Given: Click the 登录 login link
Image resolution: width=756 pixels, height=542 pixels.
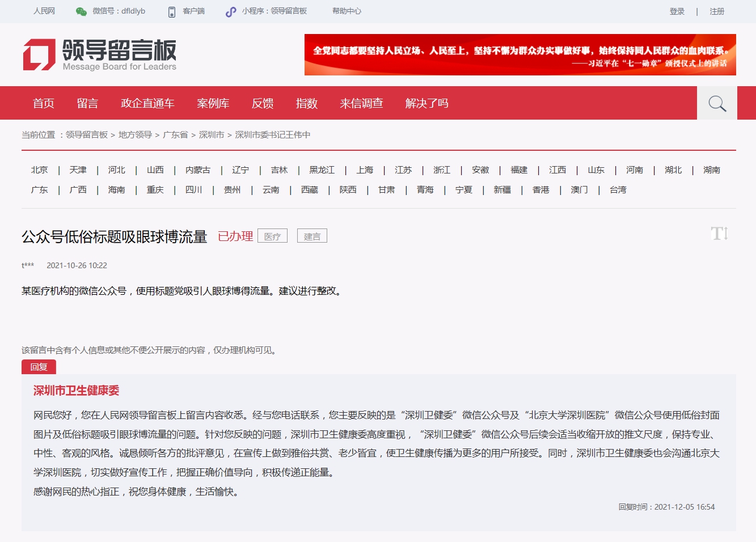Looking at the screenshot, I should coord(677,11).
